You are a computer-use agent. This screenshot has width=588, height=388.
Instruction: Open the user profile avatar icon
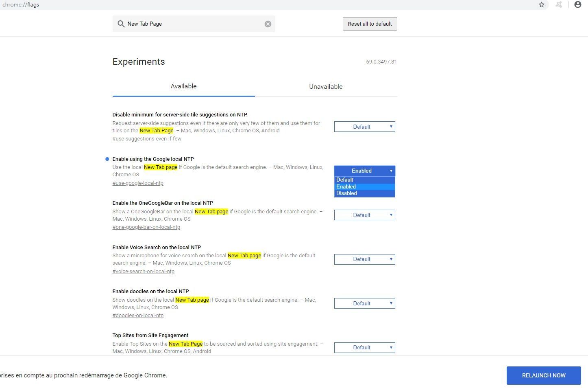(578, 4)
